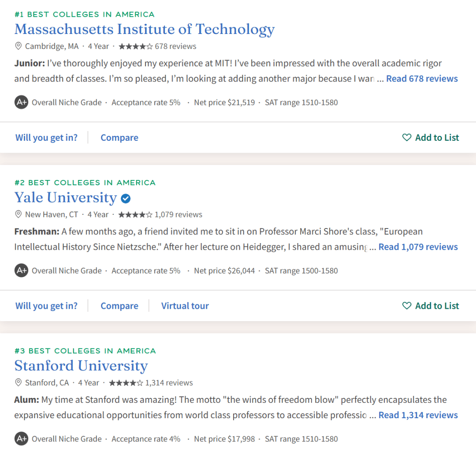Click Yale A+ Niche grade badge
This screenshot has width=476, height=457.
tap(21, 270)
